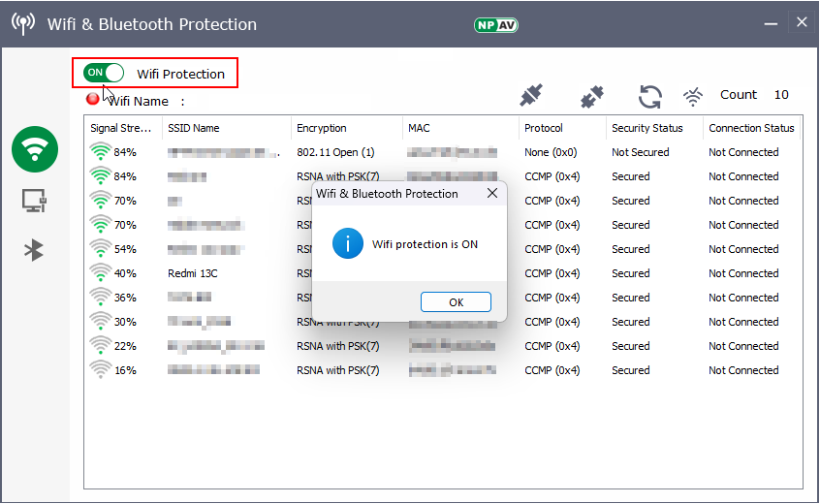Sort by Signal Strength column header
820x504 pixels.
click(x=120, y=128)
